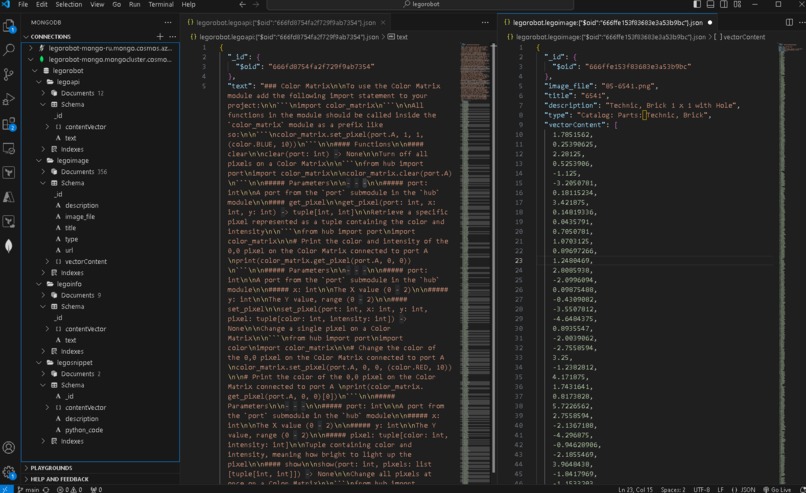Click the main branch indicator in the status bar

28,489
